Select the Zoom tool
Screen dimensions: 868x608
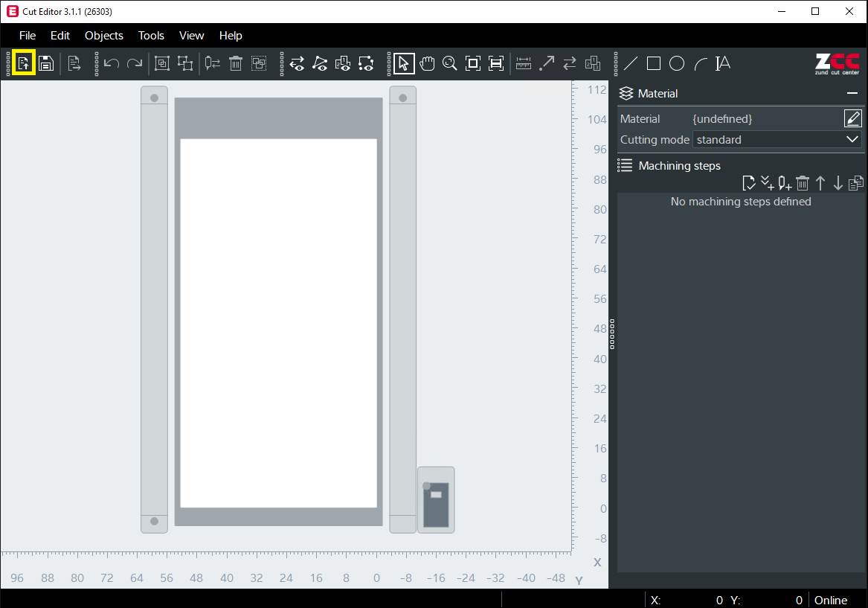pyautogui.click(x=450, y=63)
